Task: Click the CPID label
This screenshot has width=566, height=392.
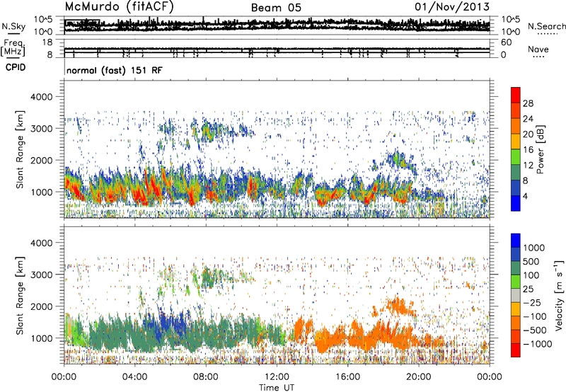Action: tap(16, 67)
